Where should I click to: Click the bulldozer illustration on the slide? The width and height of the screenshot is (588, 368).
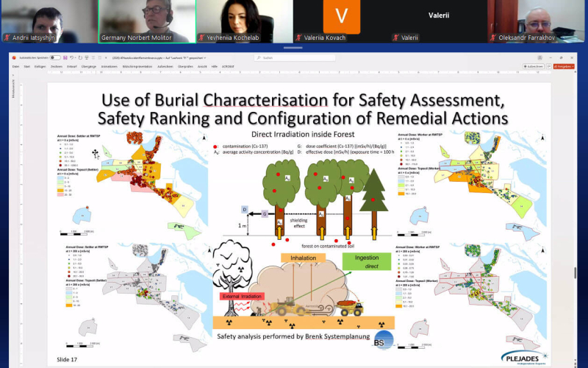tap(291, 306)
